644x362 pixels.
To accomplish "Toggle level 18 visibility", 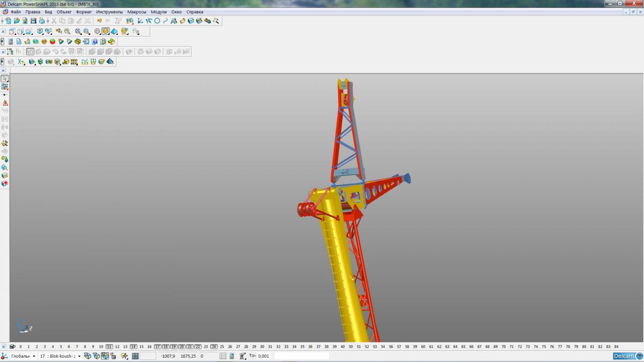I will pyautogui.click(x=166, y=346).
